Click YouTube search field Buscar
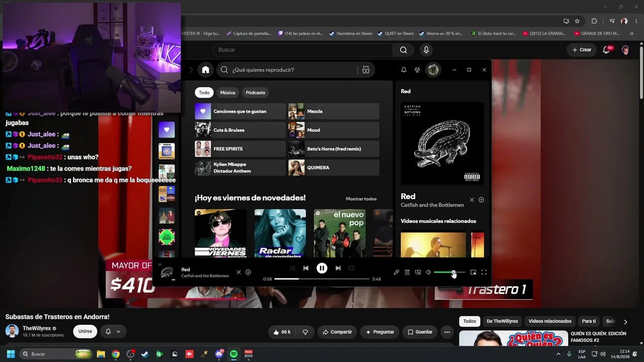 pyautogui.click(x=303, y=50)
